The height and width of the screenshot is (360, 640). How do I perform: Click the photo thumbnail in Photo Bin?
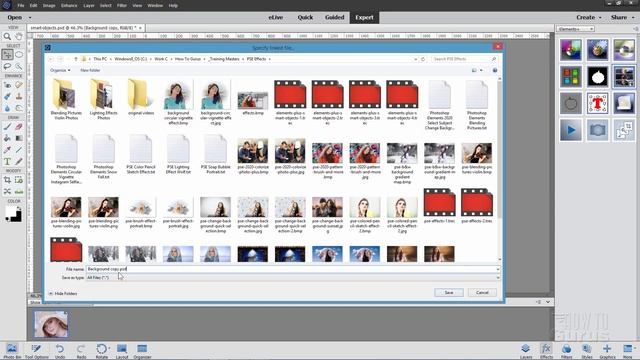[x=51, y=324]
